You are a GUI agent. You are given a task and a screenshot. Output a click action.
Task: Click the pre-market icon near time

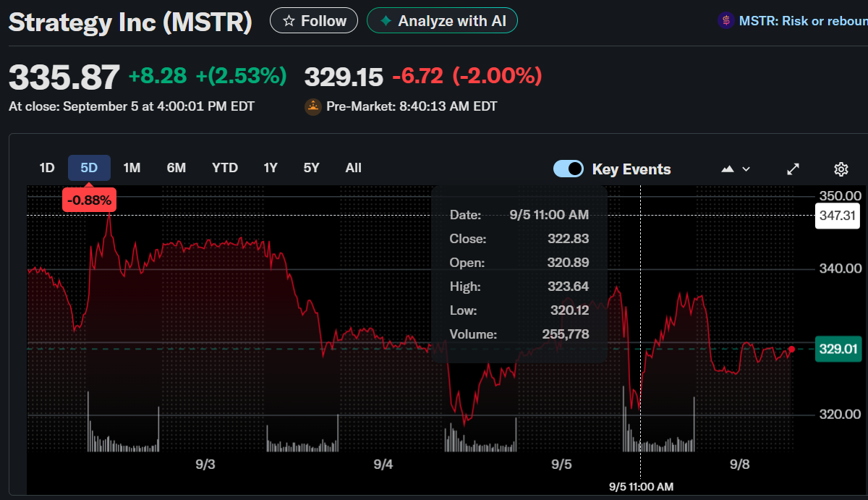313,106
